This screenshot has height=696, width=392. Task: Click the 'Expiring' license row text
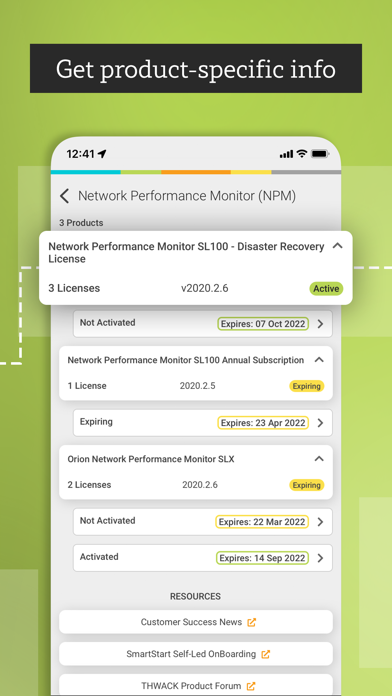click(x=96, y=422)
